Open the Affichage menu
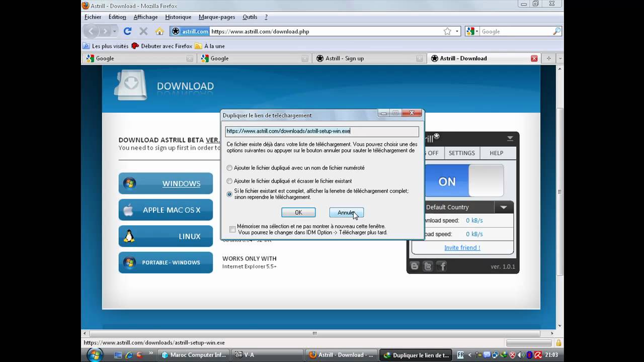644x362 pixels. coord(145,17)
